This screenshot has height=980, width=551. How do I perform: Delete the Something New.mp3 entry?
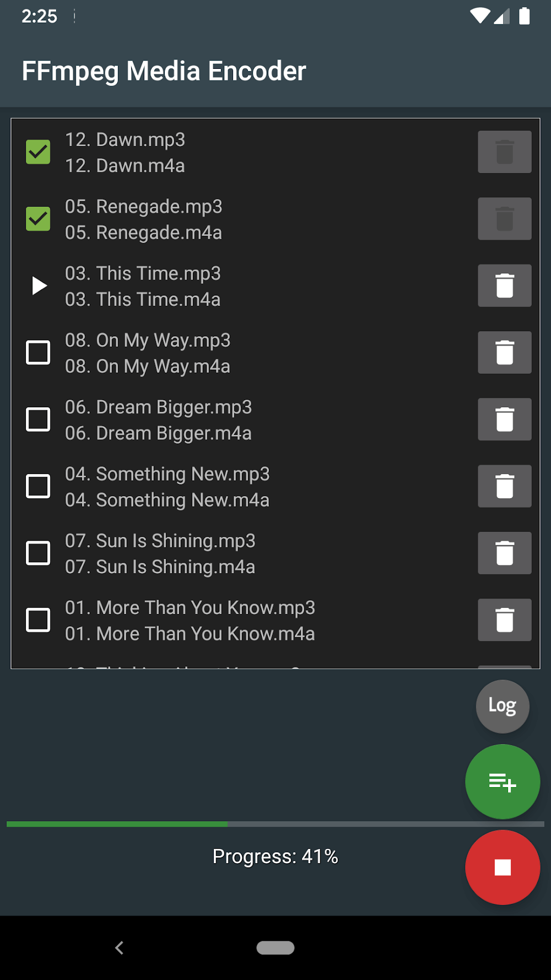(x=504, y=486)
